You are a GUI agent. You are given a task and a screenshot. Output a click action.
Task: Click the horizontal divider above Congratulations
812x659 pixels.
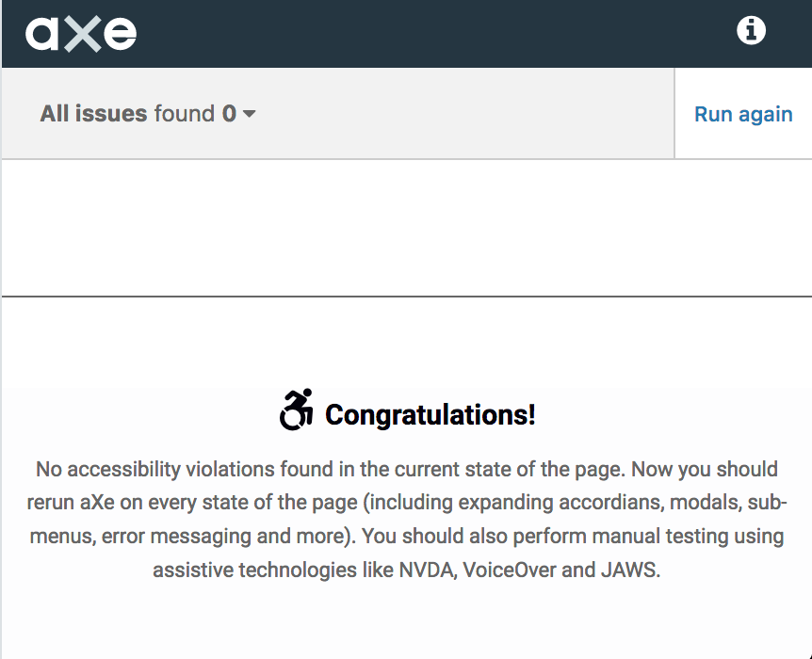click(406, 297)
